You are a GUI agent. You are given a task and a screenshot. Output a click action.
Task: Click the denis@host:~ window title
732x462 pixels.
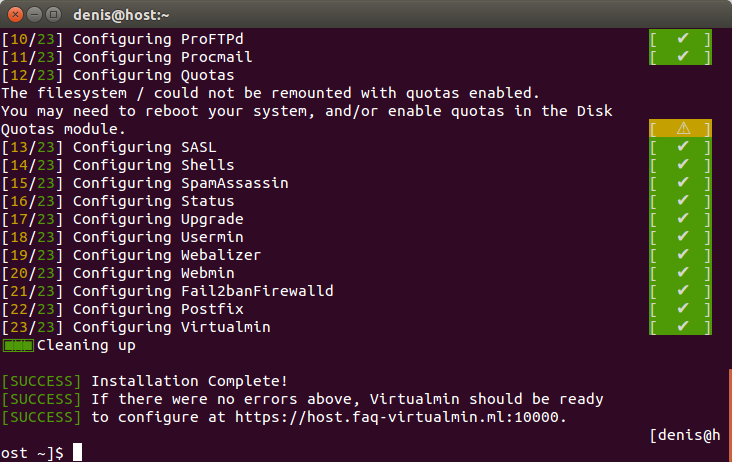(121, 15)
